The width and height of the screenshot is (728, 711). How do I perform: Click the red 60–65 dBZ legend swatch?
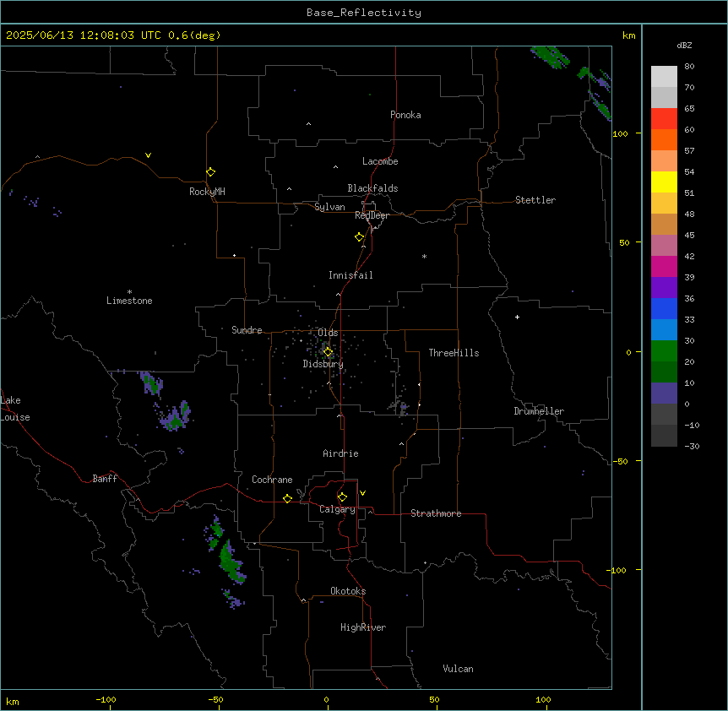[664, 119]
